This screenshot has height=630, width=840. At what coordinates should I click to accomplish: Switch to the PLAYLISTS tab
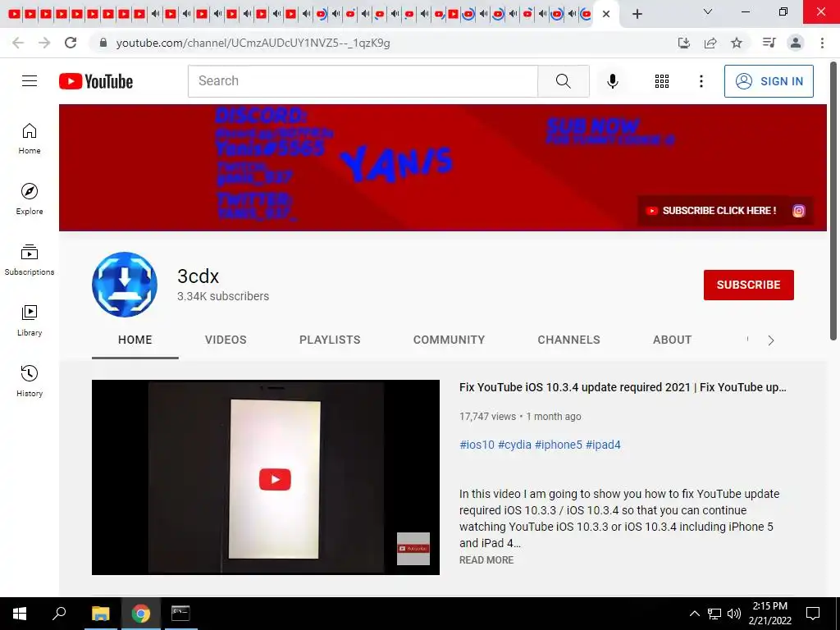pyautogui.click(x=330, y=340)
